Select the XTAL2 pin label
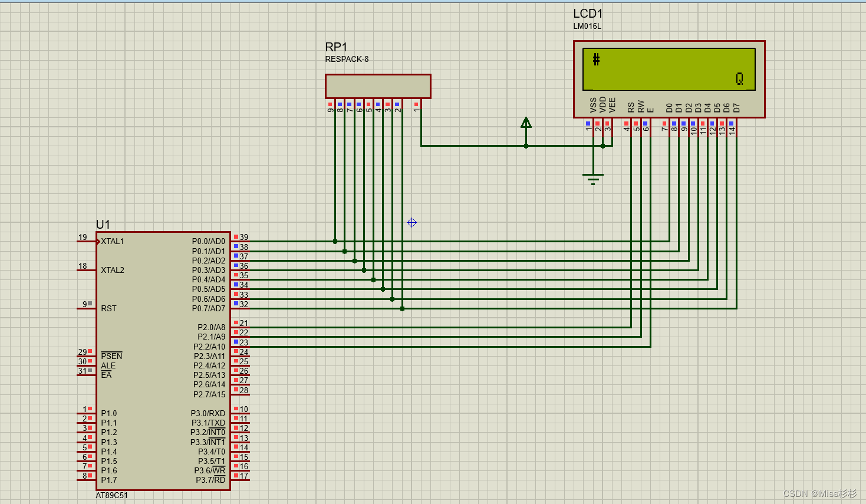This screenshot has height=504, width=866. (x=113, y=270)
